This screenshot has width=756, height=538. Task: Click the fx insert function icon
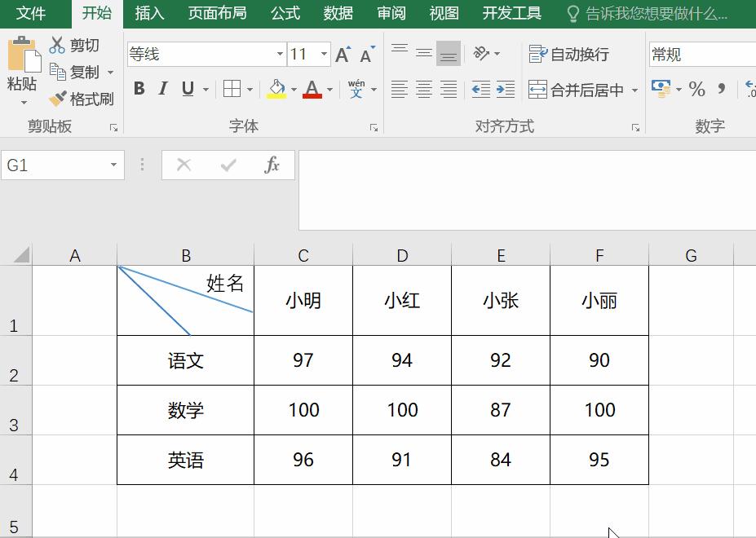tap(272, 165)
